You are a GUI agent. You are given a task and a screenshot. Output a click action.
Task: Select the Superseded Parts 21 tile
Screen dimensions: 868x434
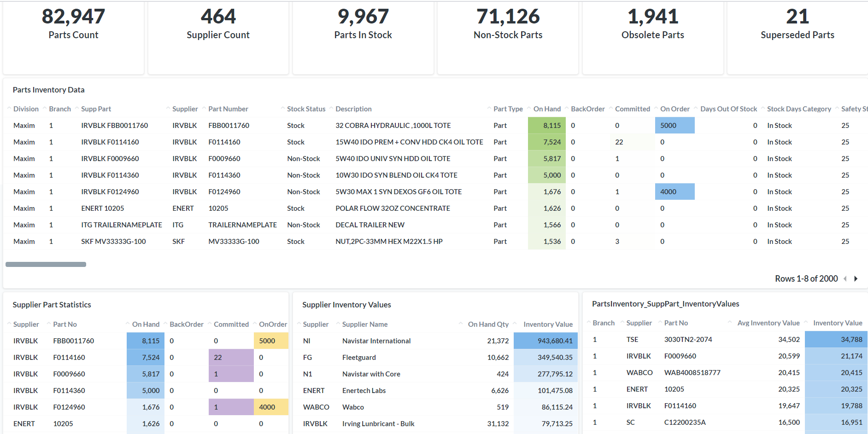798,37
